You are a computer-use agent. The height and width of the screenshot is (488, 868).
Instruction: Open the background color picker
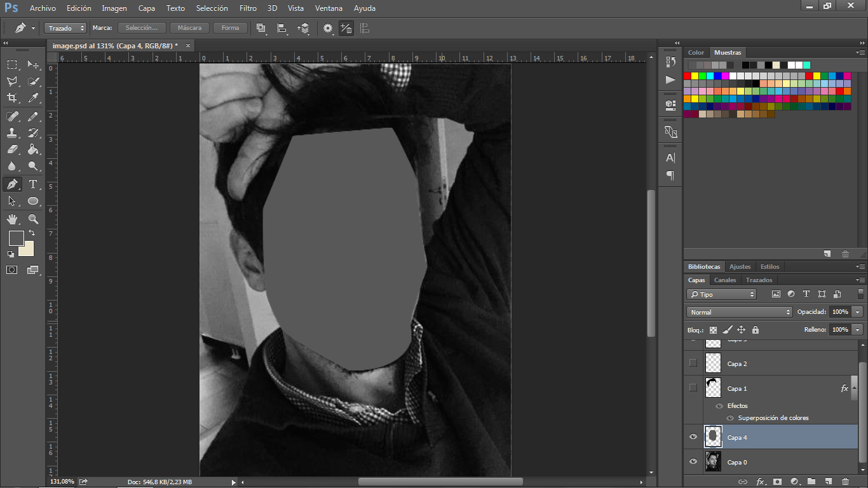29,250
